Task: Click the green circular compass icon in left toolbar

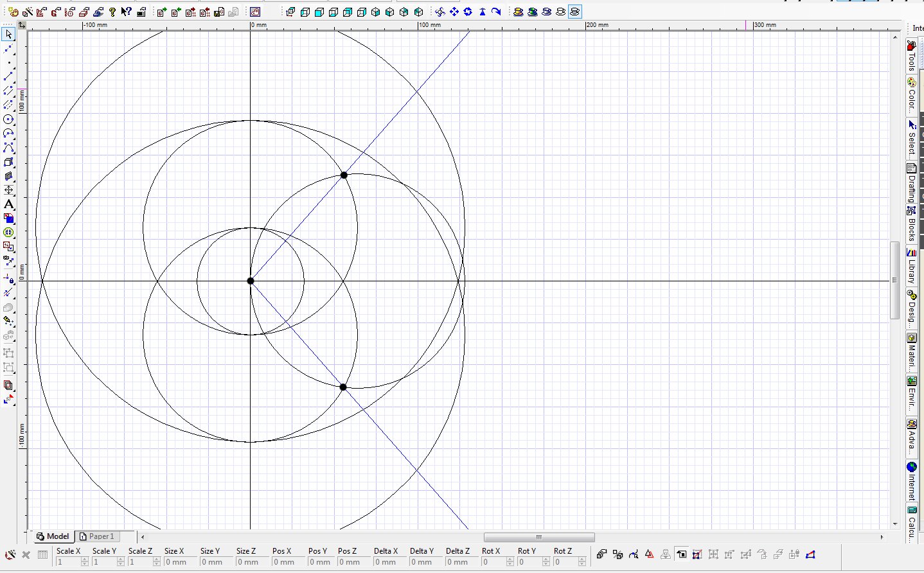Action: pyautogui.click(x=8, y=233)
